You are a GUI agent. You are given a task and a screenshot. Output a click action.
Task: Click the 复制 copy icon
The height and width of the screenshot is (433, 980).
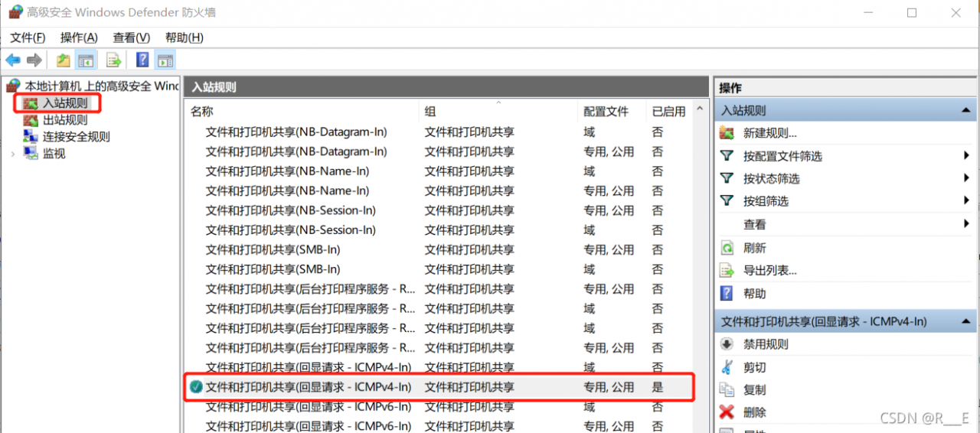click(x=727, y=389)
